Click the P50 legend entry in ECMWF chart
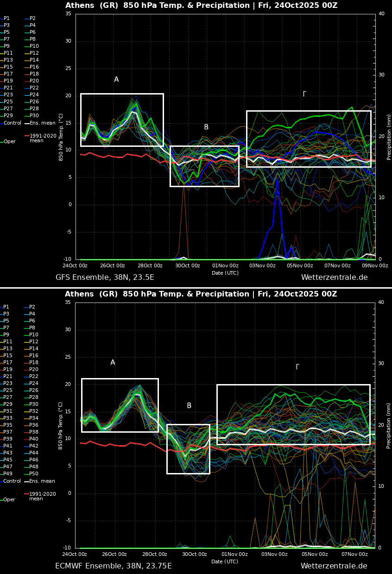Image resolution: width=392 pixels, height=574 pixels. [34, 474]
